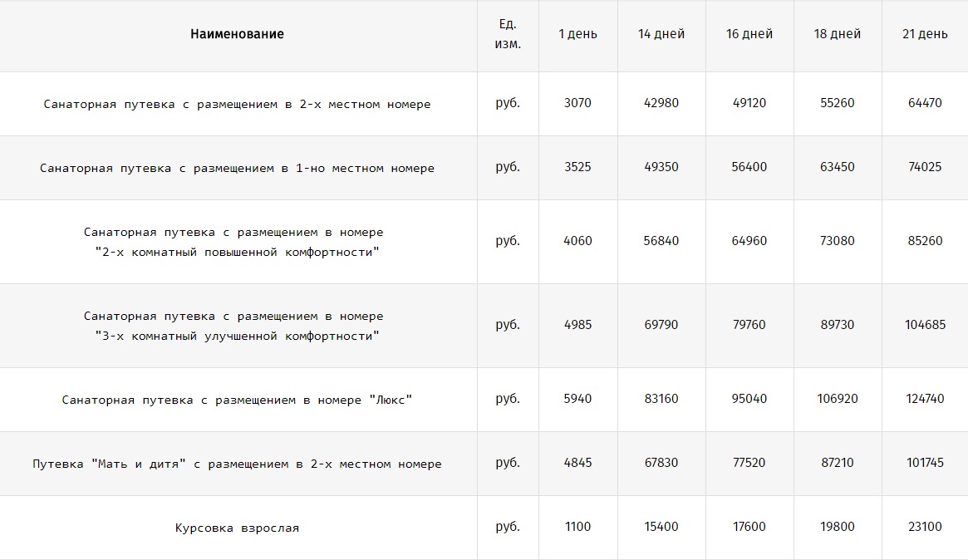Click the Наименование column header
This screenshot has height=560, width=968.
pyautogui.click(x=237, y=34)
